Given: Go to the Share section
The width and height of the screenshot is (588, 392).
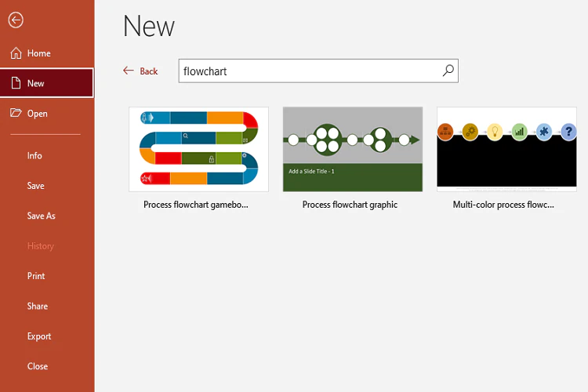Looking at the screenshot, I should click(x=37, y=306).
